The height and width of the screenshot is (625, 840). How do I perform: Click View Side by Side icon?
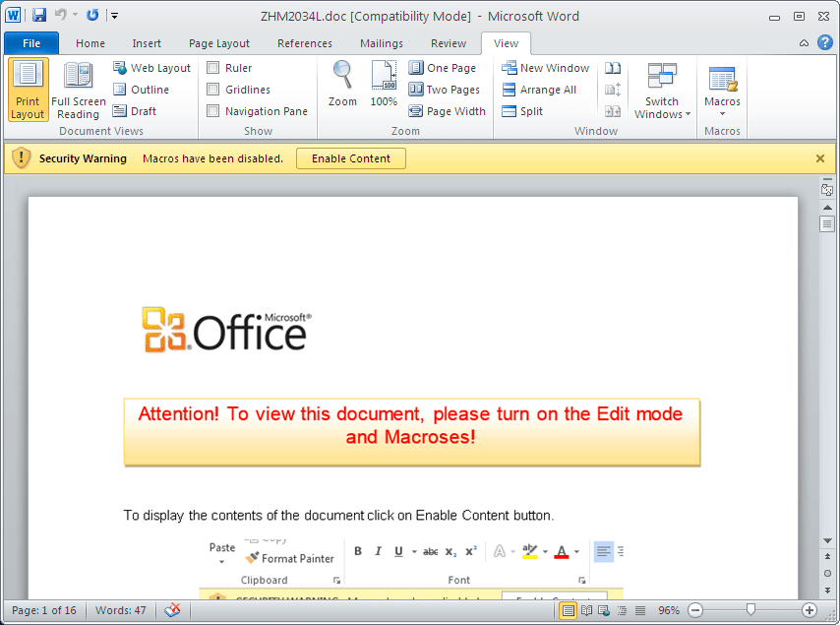613,68
